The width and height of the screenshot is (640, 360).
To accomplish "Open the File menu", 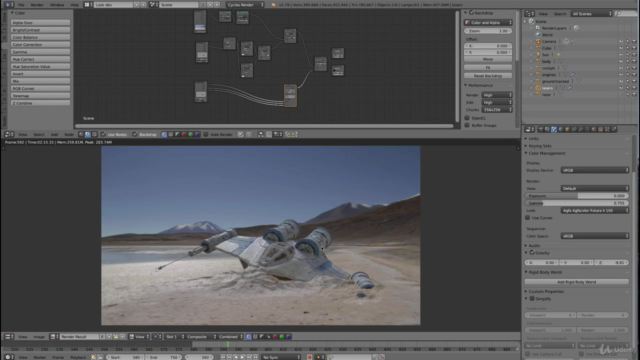I will point(21,5).
